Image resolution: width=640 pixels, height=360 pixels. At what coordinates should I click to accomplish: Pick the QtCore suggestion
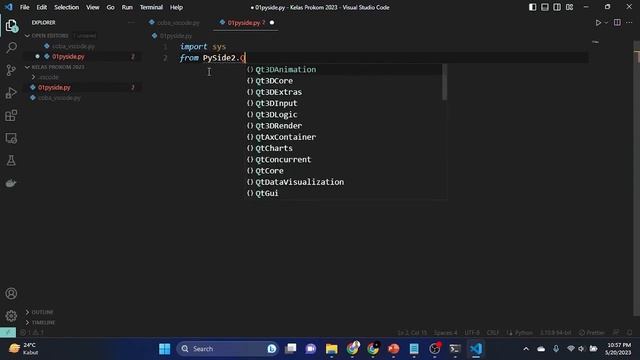[343, 171]
